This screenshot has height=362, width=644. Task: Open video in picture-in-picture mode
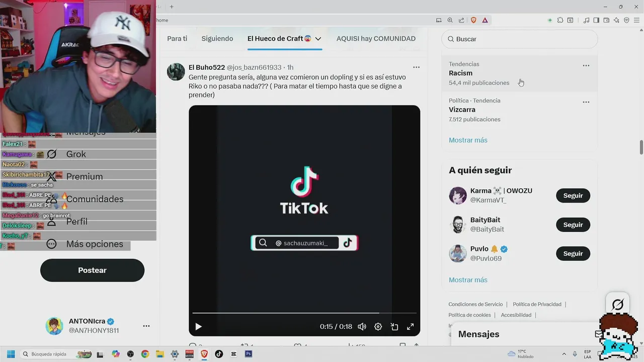[x=394, y=327]
